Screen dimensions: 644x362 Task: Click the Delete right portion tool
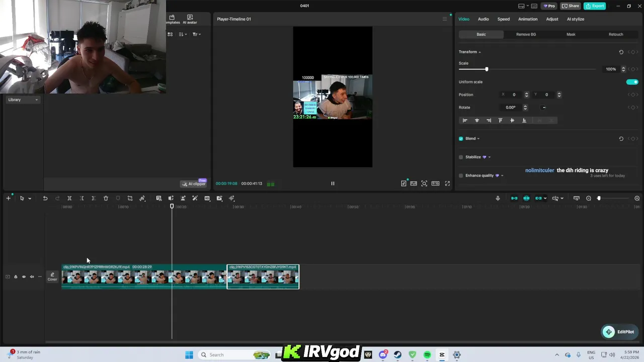(94, 199)
